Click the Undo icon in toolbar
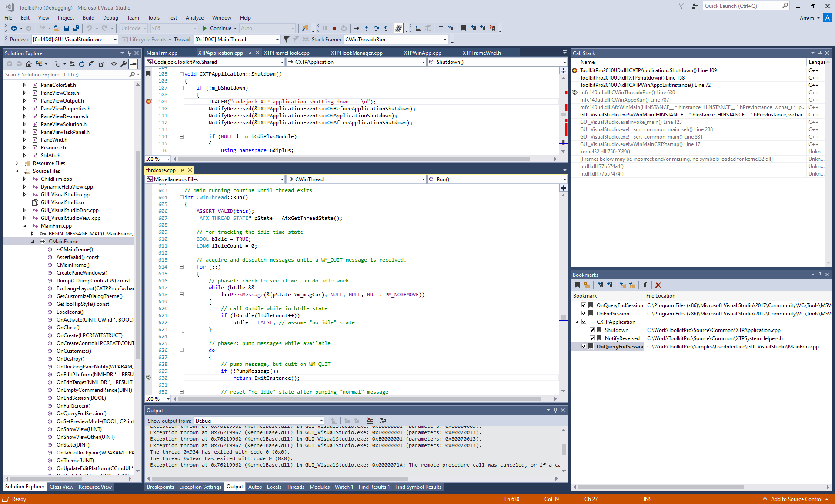Image resolution: width=835 pixels, height=504 pixels. pos(89,28)
